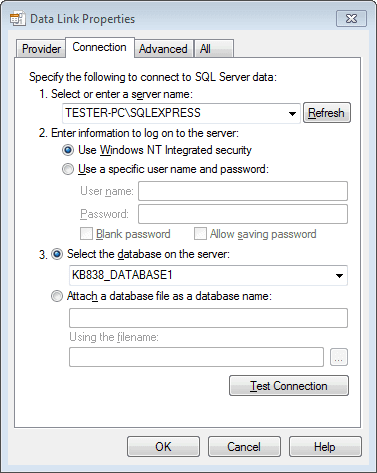
Task: Refresh the server list
Action: click(x=326, y=113)
